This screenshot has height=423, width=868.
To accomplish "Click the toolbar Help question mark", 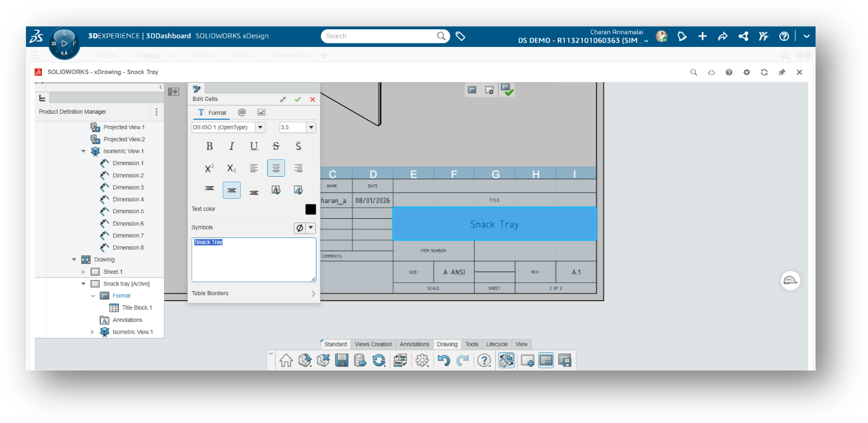I will (x=484, y=361).
